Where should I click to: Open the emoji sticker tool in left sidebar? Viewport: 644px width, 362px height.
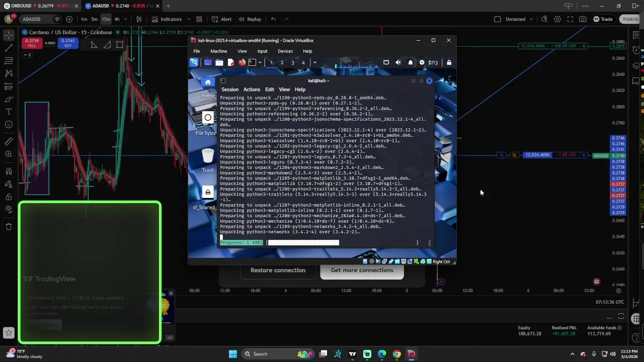(9, 124)
